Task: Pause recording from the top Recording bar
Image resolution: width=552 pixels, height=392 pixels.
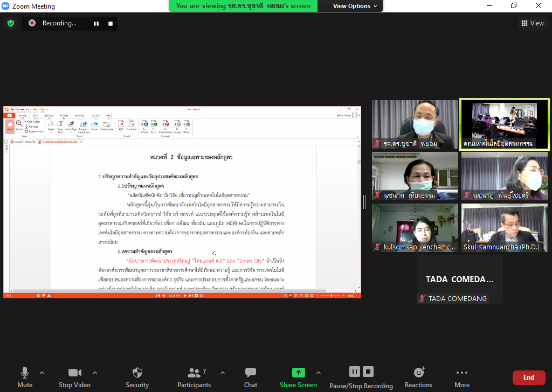Action: coord(96,24)
